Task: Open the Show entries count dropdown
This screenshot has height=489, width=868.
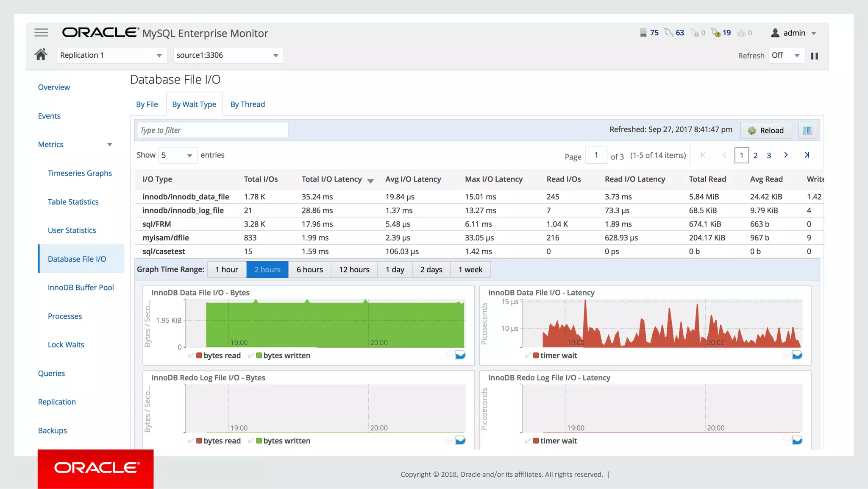Action: tap(177, 155)
